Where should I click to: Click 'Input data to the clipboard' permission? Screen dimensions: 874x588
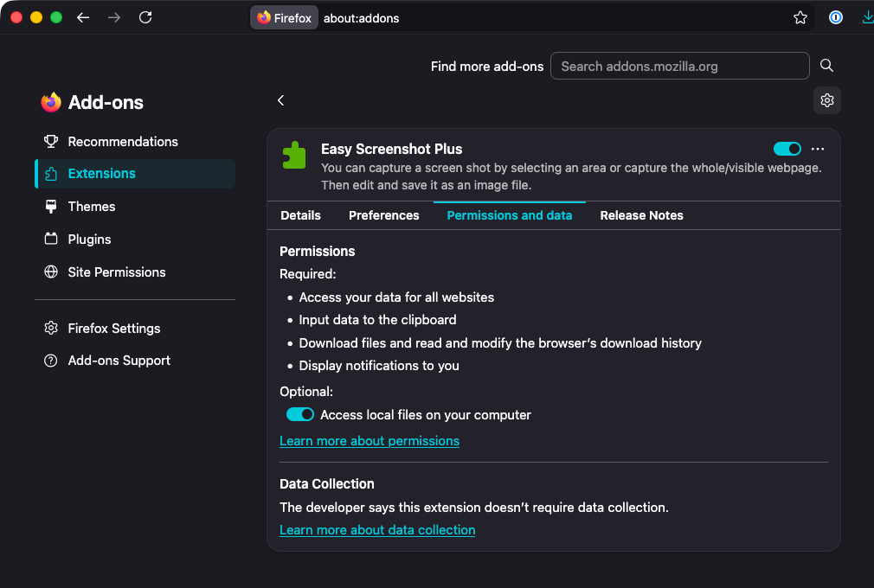pos(377,320)
